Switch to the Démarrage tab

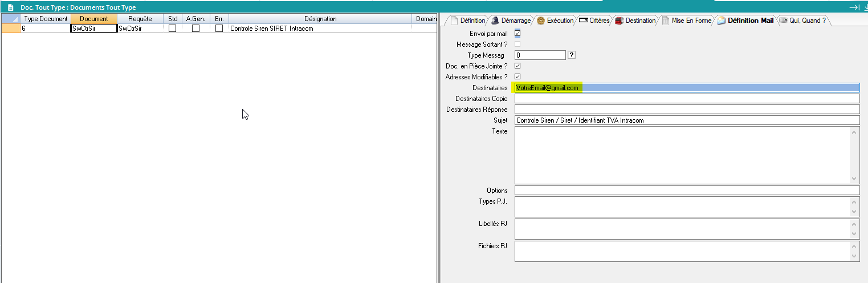click(511, 21)
